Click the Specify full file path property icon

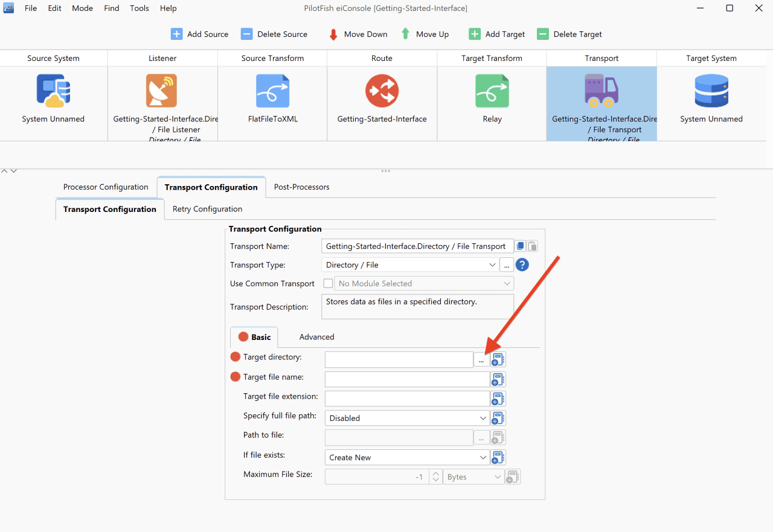click(498, 418)
